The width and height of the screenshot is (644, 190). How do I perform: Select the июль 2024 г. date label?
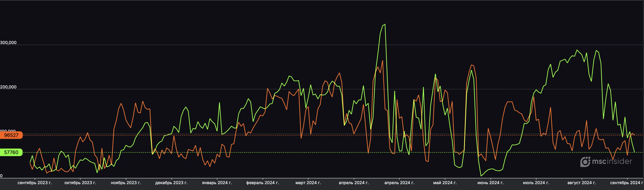click(x=536, y=183)
